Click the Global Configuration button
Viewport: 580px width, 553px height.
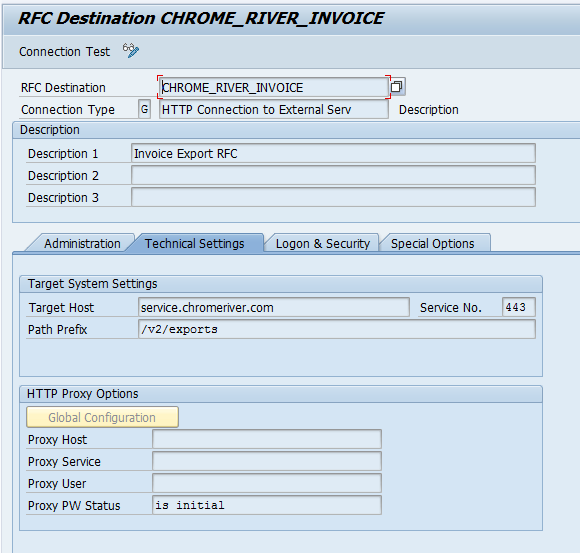click(x=102, y=417)
